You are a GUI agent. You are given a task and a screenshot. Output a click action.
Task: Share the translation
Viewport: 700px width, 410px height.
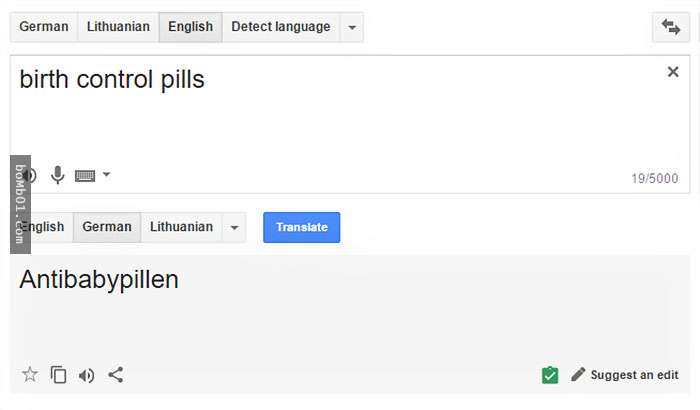[x=116, y=375]
